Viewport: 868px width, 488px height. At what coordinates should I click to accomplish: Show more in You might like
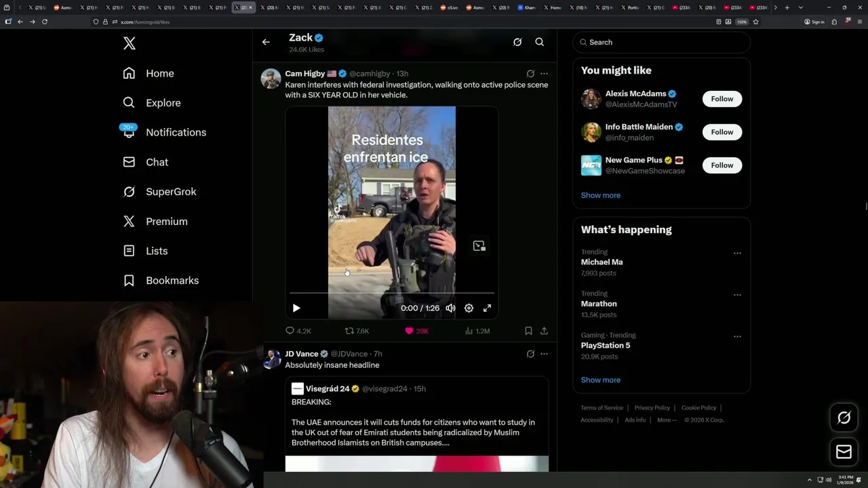(601, 195)
